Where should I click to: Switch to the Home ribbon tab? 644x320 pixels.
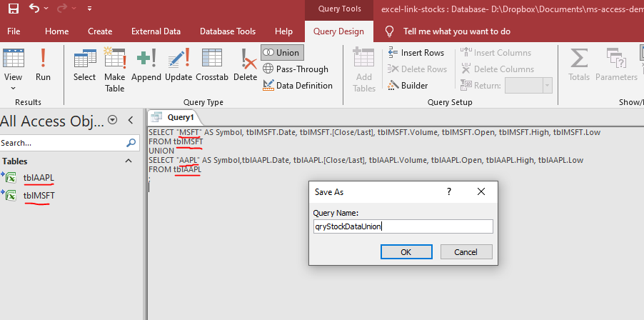click(56, 31)
